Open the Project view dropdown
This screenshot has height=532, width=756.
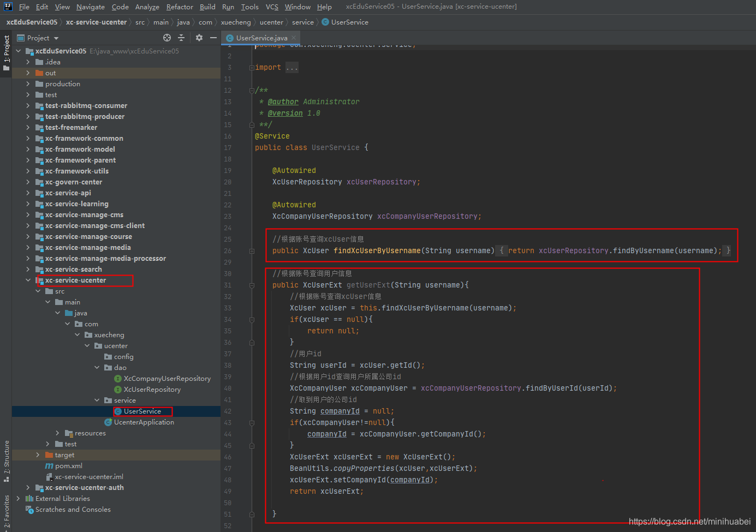(56, 38)
